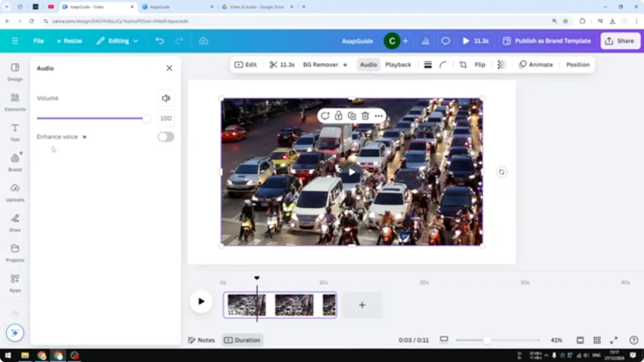This screenshot has height=362, width=644.
Task: Open the BG Remover dropdown arrow
Action: pos(345,65)
